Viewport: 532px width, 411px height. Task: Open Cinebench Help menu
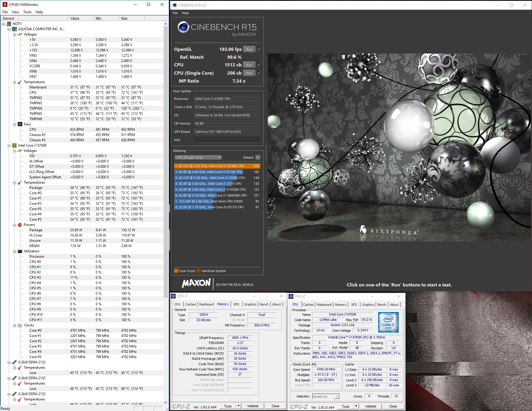point(185,13)
